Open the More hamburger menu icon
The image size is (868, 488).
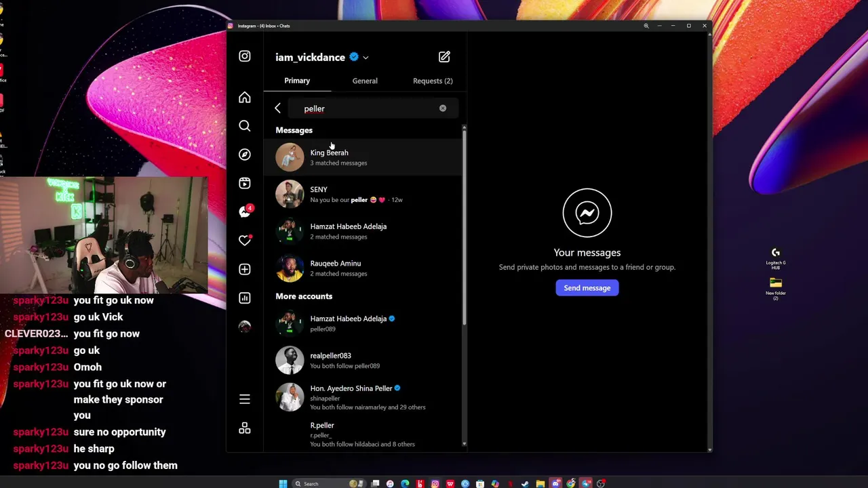point(245,399)
